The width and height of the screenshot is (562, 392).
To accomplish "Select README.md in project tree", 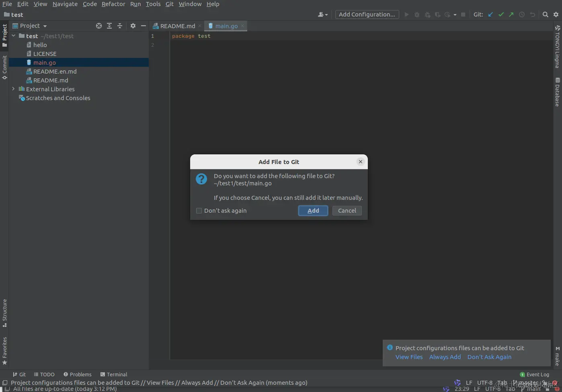I will [51, 80].
